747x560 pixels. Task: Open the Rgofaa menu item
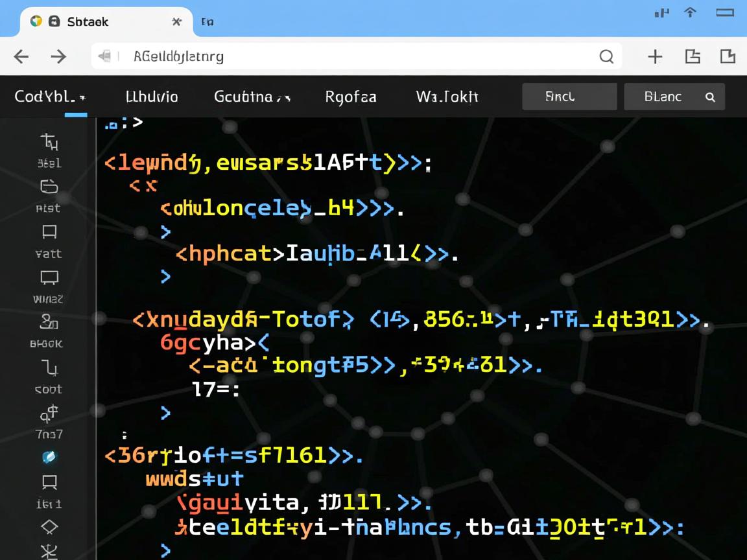click(350, 97)
